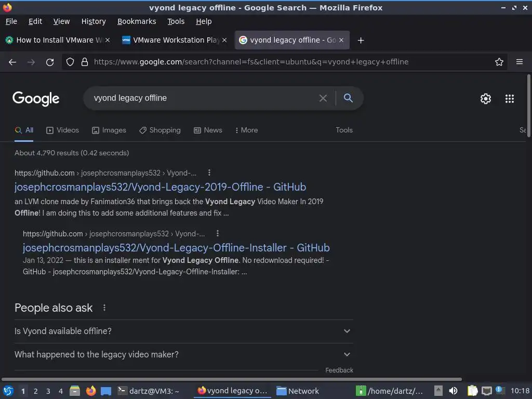
Task: Show the desktop from the panel
Action: tap(106, 391)
